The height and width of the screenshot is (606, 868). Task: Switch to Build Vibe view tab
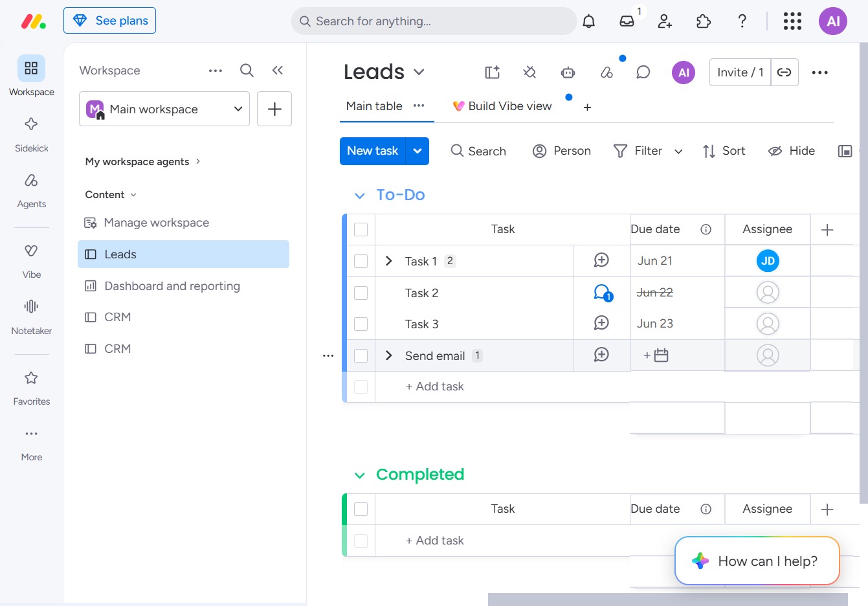[x=502, y=106]
